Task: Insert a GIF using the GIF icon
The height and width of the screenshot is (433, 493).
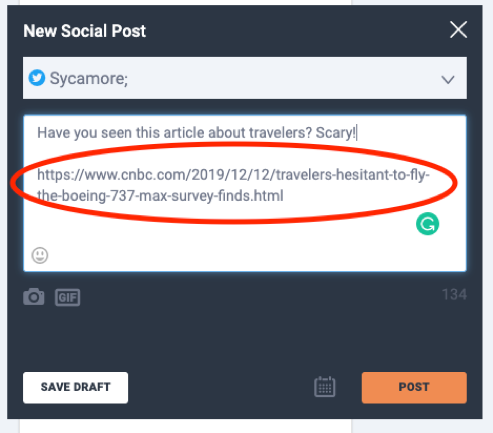Action: point(67,297)
